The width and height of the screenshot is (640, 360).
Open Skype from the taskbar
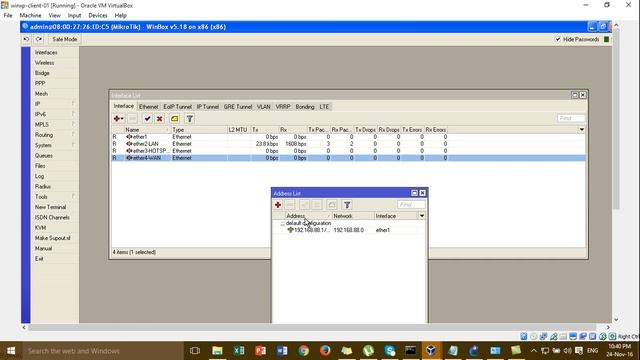390,351
